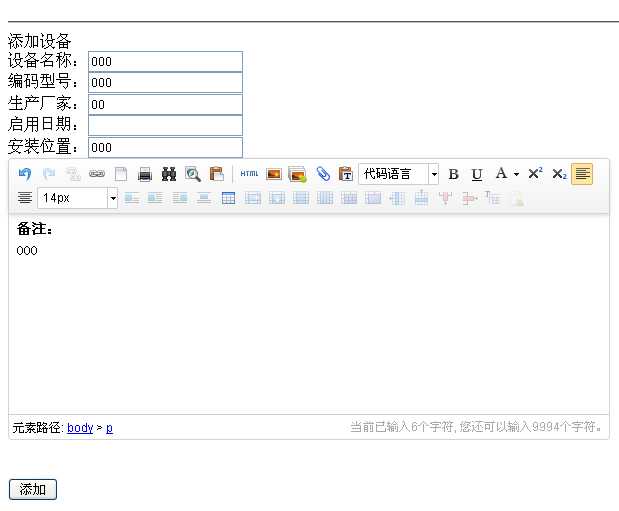Focus the 编码型号 input field
The image size is (619, 511).
point(165,83)
